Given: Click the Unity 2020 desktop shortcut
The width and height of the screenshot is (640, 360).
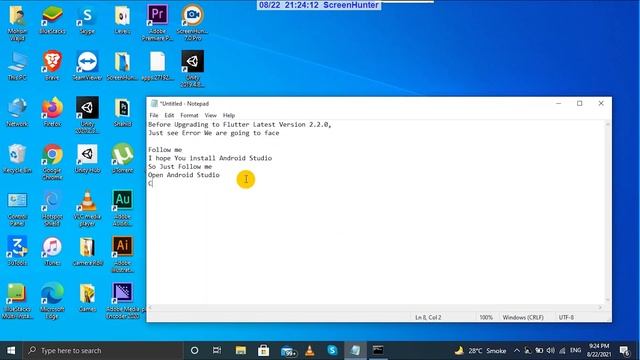Looking at the screenshot, I should (x=87, y=115).
